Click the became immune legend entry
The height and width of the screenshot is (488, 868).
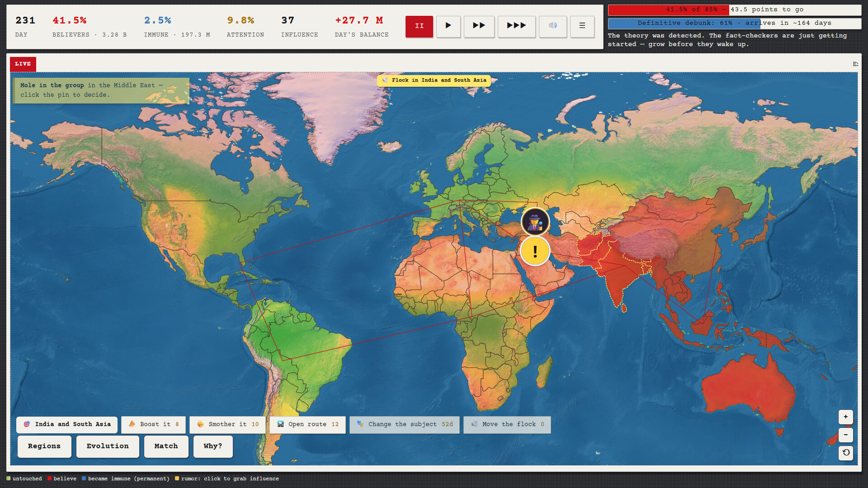click(x=126, y=479)
